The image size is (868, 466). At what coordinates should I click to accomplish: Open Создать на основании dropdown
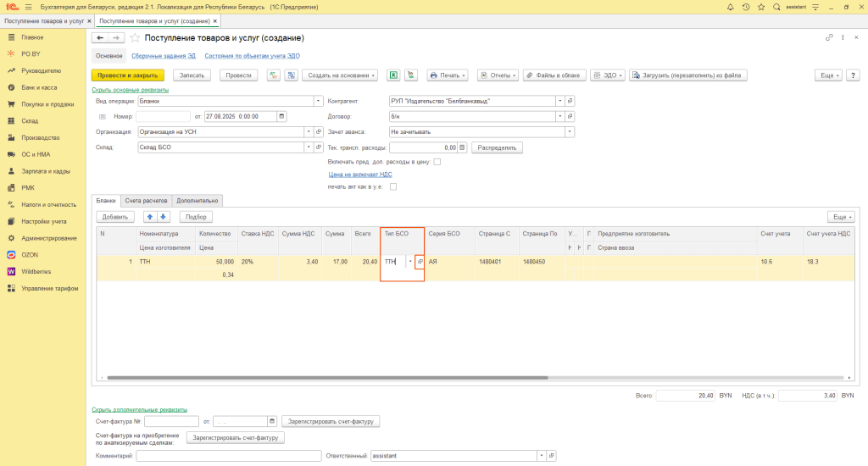340,75
